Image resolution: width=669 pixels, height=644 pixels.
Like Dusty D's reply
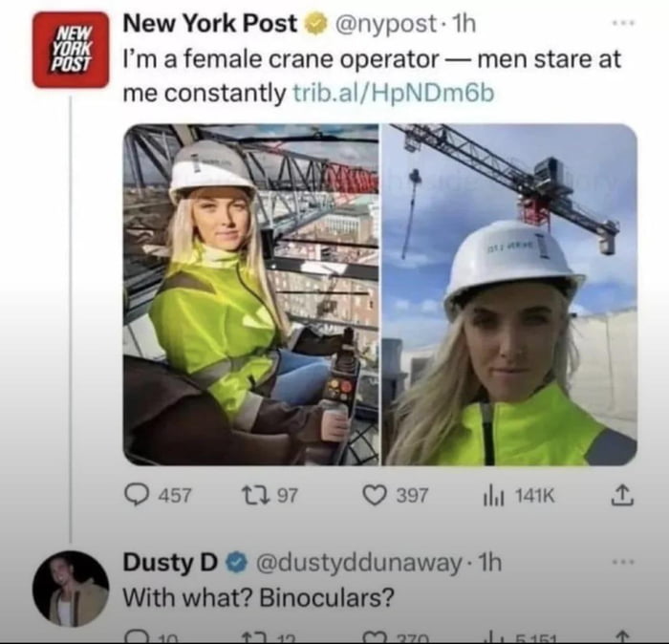tap(374, 638)
